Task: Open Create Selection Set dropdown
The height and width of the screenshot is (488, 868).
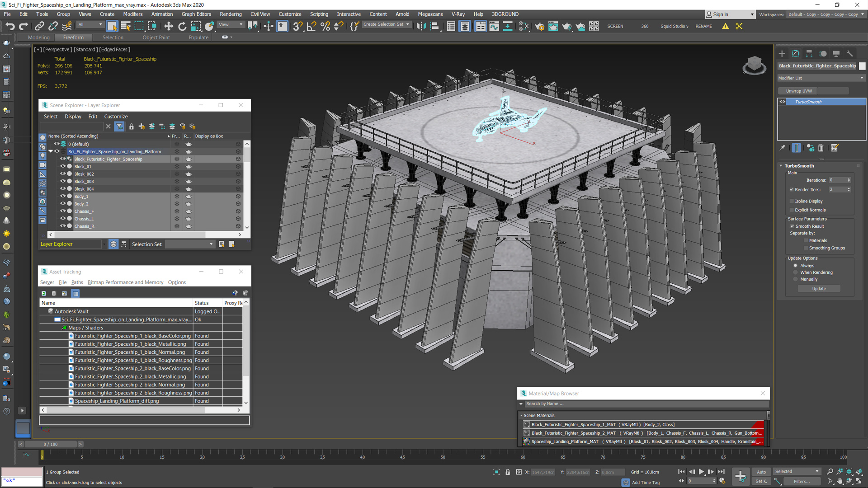Action: point(387,24)
